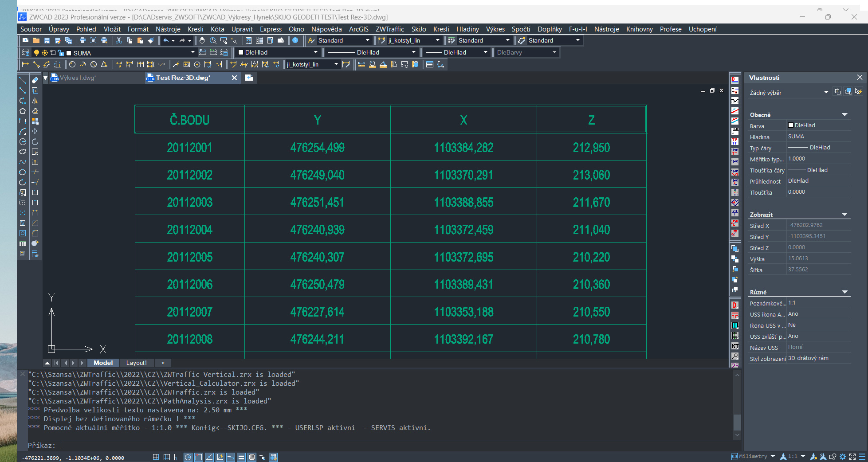868x462 pixels.
Task: Toggle Polar tracking in status bar
Action: coord(188,457)
